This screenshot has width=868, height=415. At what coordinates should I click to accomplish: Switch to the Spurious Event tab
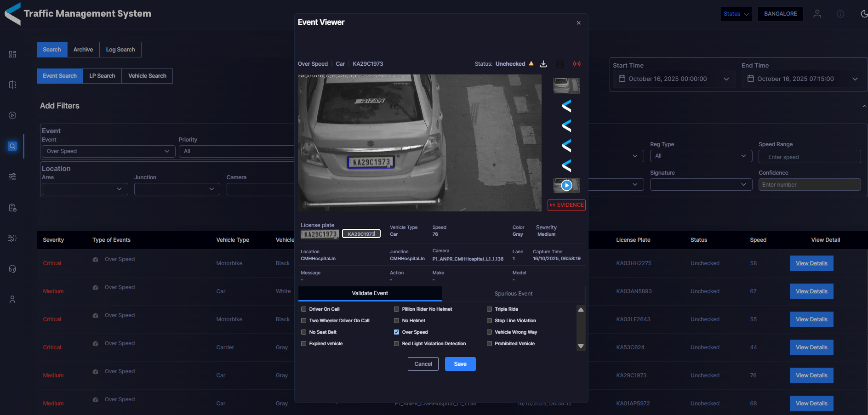point(514,294)
